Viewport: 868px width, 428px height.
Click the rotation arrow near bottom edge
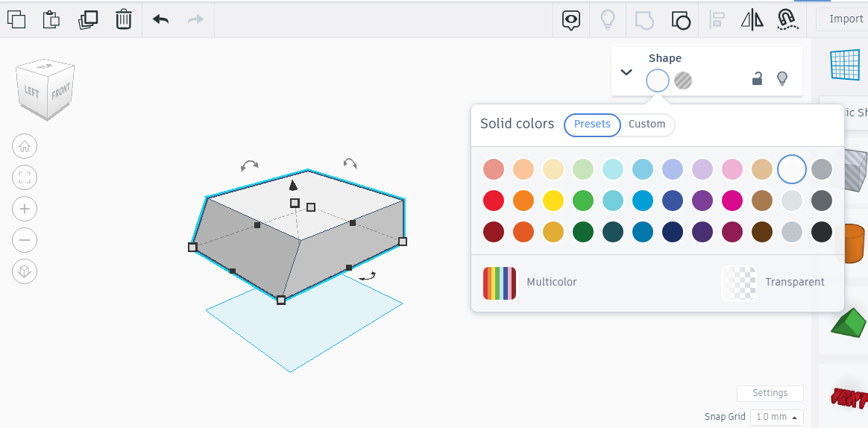[368, 276]
